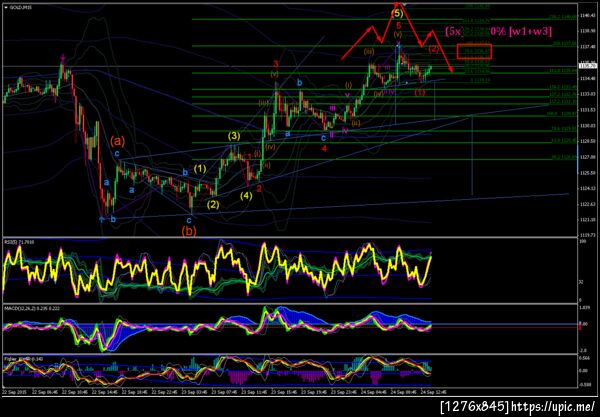Viewport: 600px width, 417px height.
Task: Select the yellow (5) label at chart top
Action: coord(398,14)
